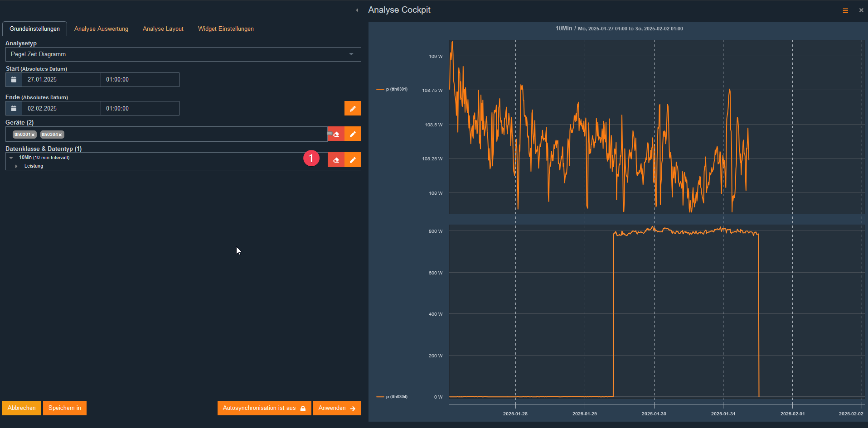Image resolution: width=868 pixels, height=428 pixels.
Task: Toggle the Autosynchronisation ist aus button
Action: [264, 408]
